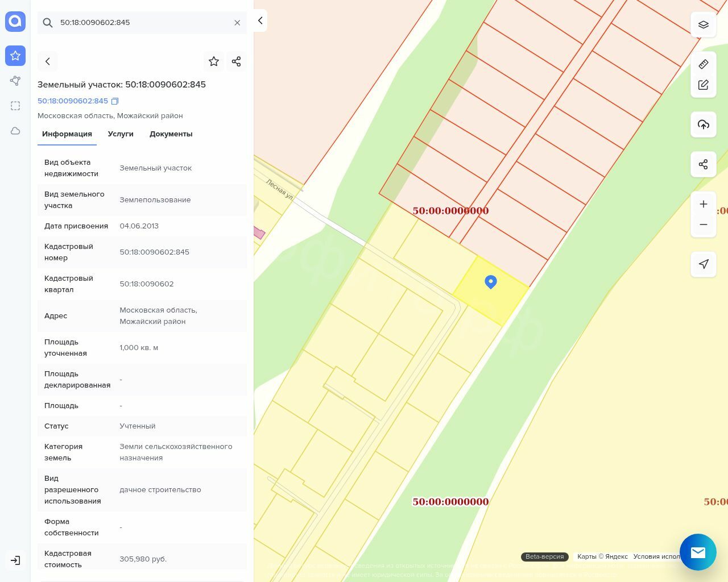Open the map layers panel

coord(704,24)
